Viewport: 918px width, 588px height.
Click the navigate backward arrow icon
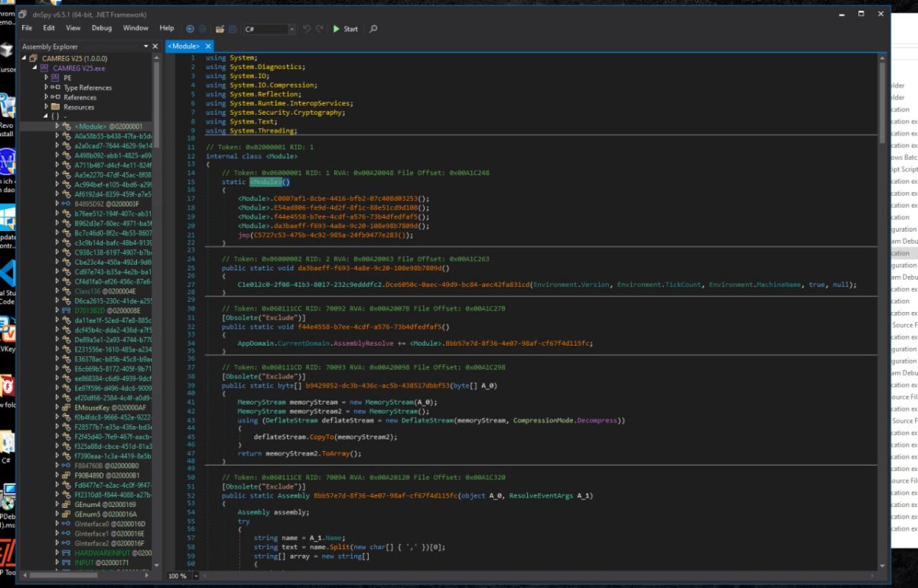(x=190, y=29)
